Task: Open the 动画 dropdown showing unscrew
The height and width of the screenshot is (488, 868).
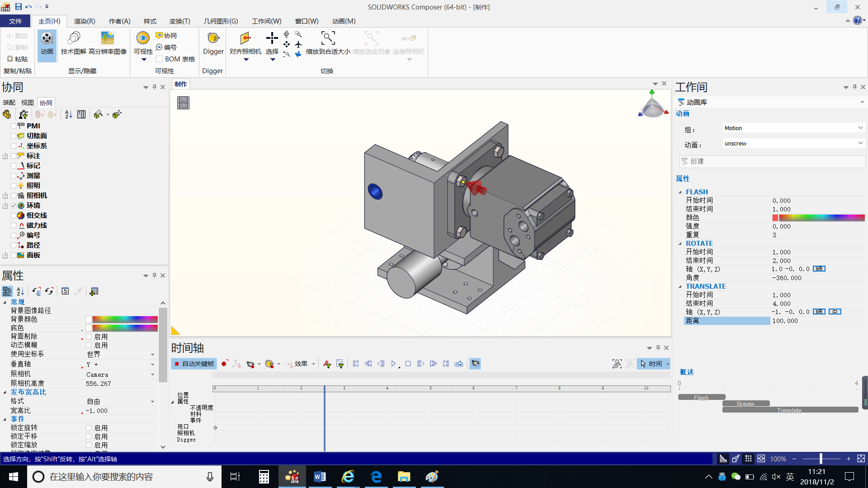Action: 860,143
